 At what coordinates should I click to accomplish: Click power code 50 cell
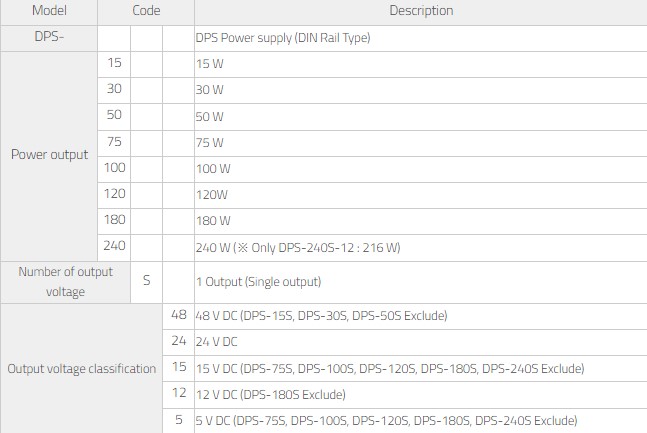pos(114,115)
